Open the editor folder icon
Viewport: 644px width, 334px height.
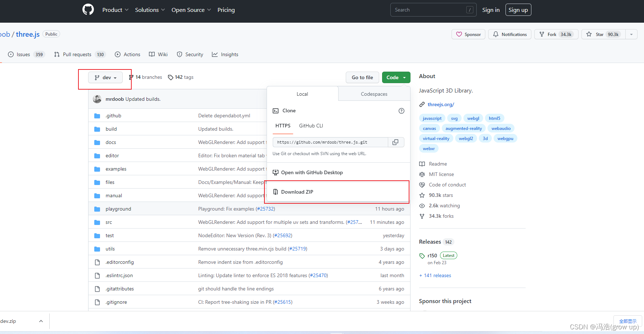(x=97, y=156)
